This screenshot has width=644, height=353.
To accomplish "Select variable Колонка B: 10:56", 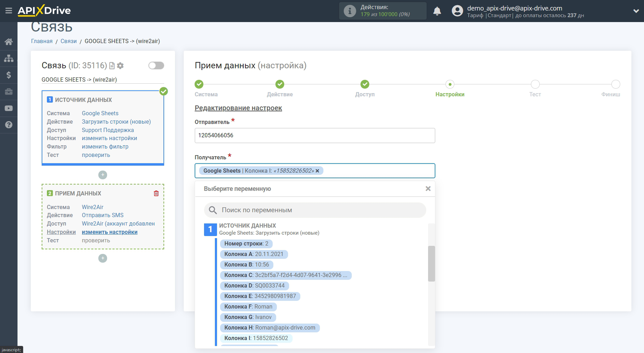I will tap(247, 265).
